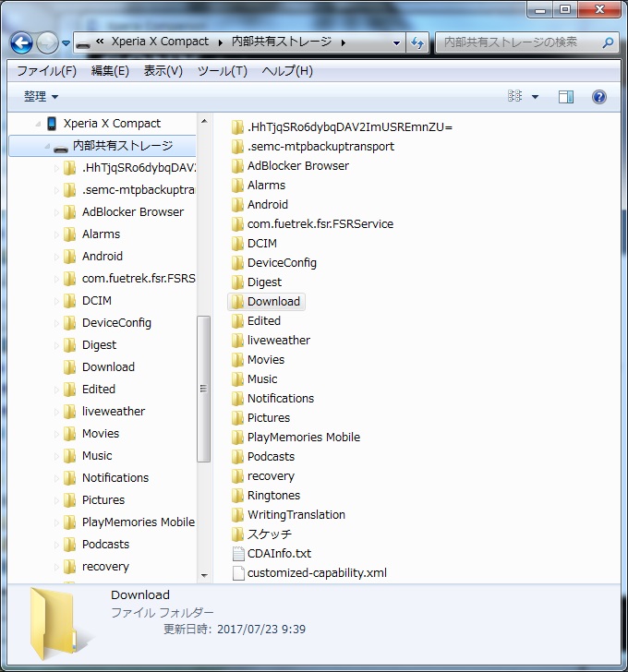Click the blue Help question mark icon

(x=598, y=97)
